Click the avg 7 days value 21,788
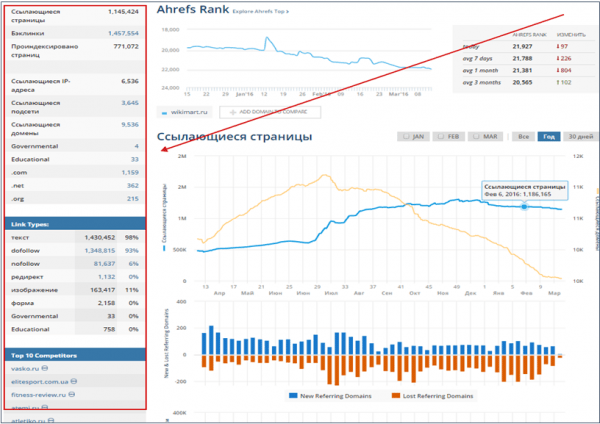This screenshot has width=600, height=424. point(522,58)
